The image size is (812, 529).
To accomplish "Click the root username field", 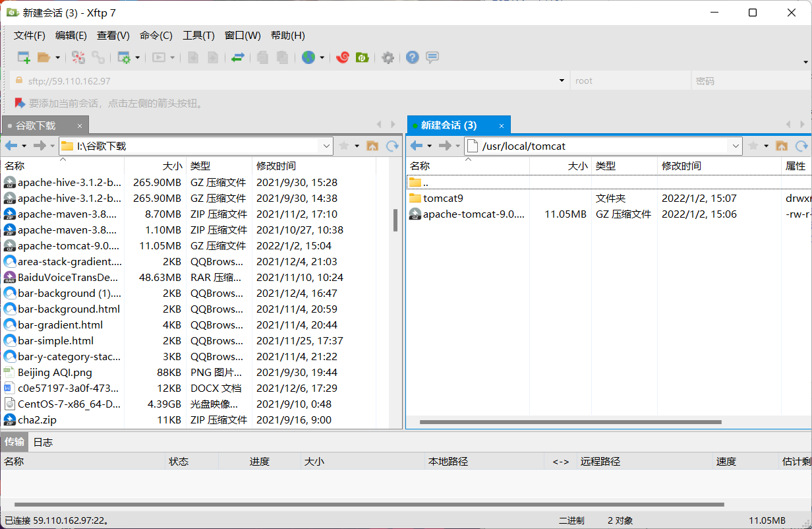I will [630, 80].
